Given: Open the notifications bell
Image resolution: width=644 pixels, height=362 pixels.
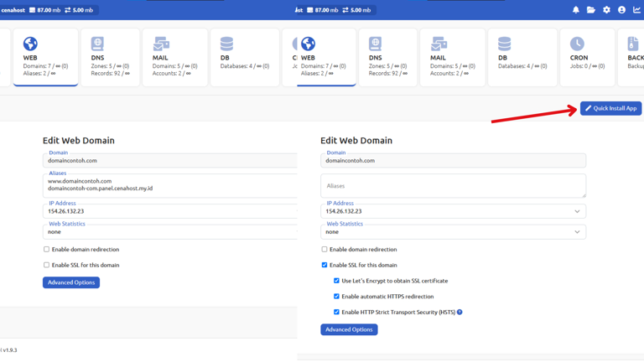Looking at the screenshot, I should point(576,10).
